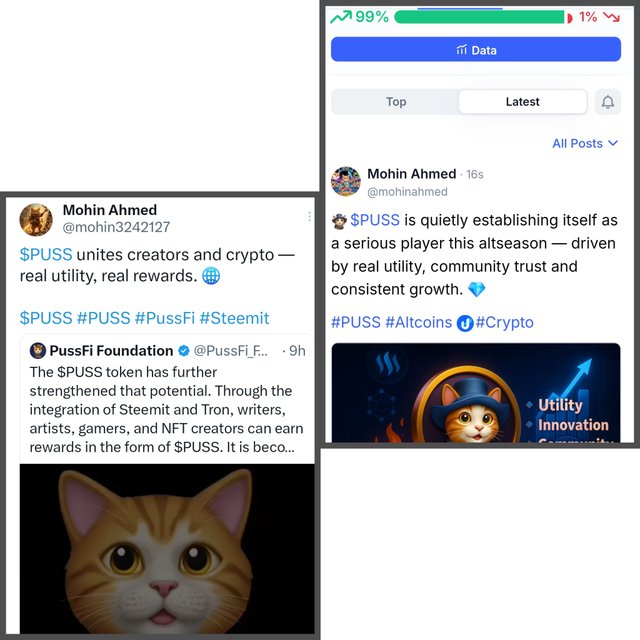Screen dimensions: 640x640
Task: Click the red bearish 1% arrow icon
Action: tap(611, 17)
